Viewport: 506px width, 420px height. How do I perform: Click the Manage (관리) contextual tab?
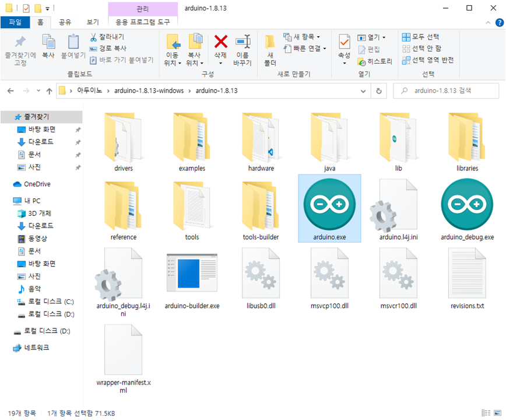tap(143, 9)
